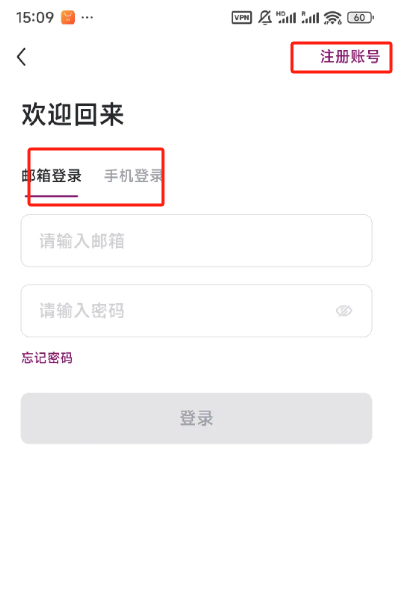Tap the Wi-Fi signal icon

(333, 17)
